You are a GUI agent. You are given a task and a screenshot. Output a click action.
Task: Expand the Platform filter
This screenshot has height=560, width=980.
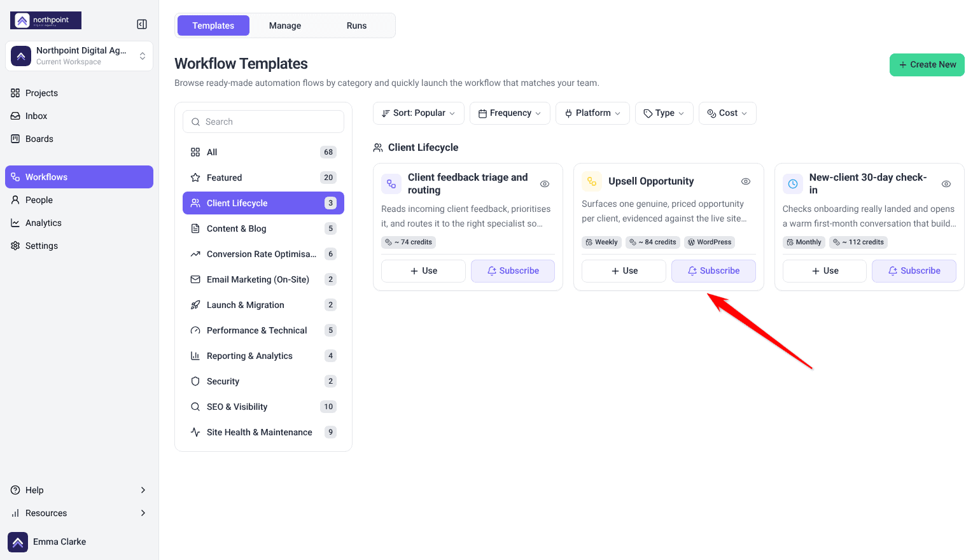tap(592, 113)
